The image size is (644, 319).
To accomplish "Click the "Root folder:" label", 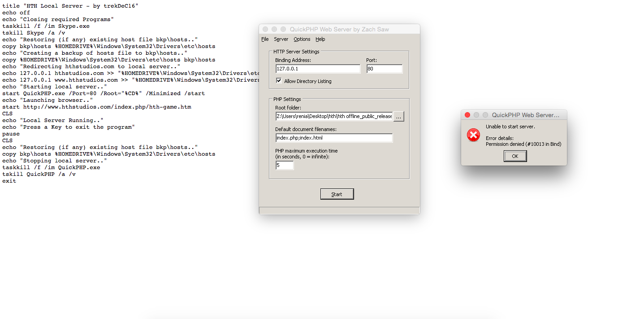I will [288, 108].
